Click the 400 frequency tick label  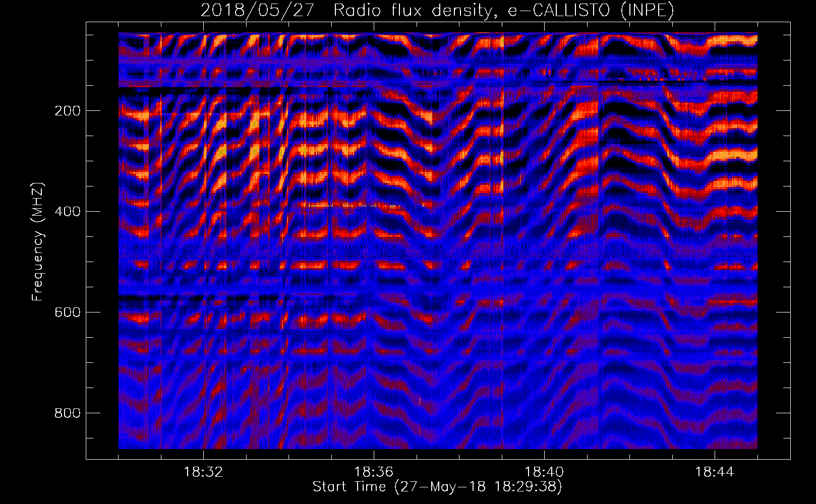point(68,212)
